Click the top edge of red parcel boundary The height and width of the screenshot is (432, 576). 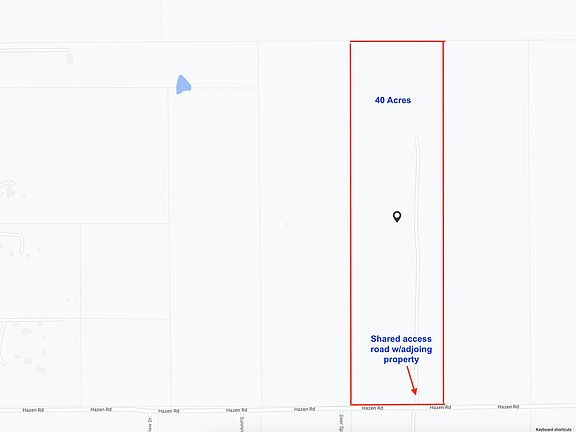point(397,42)
